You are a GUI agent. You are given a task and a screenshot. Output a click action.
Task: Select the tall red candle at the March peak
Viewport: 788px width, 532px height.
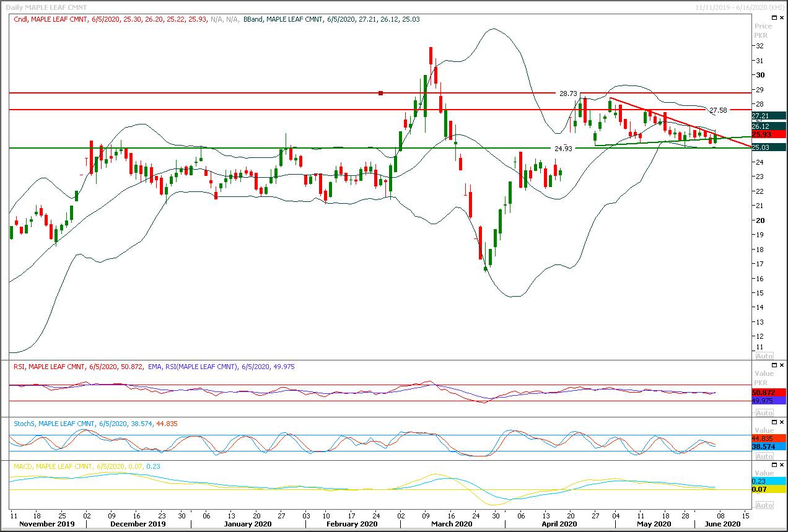(x=430, y=55)
